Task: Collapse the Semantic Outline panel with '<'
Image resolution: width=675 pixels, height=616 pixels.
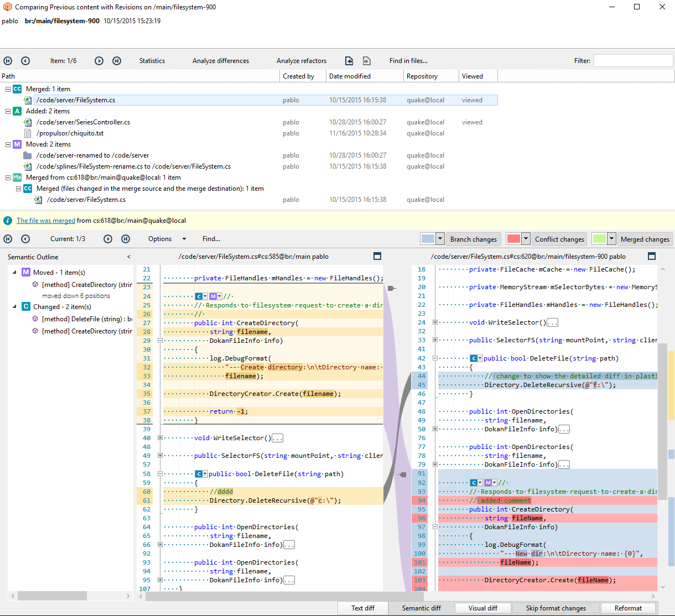Action: (x=129, y=257)
